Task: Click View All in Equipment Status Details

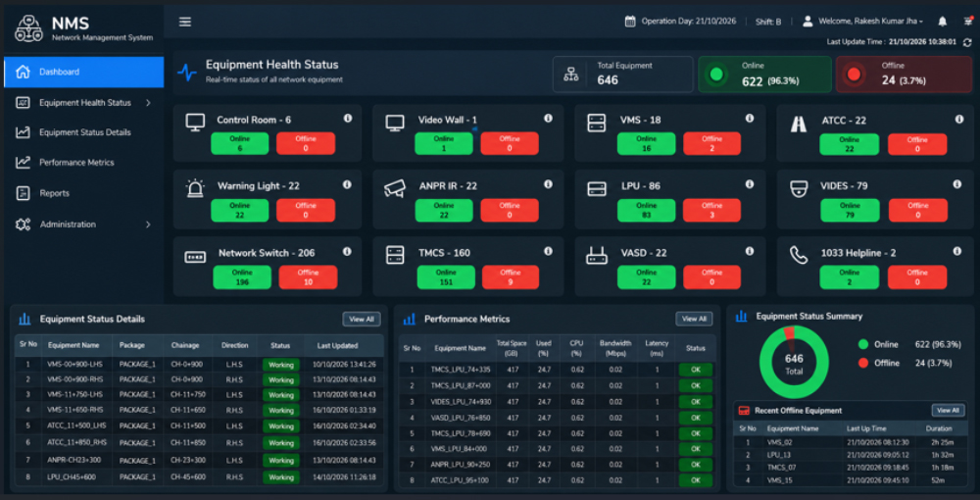Action: tap(362, 319)
